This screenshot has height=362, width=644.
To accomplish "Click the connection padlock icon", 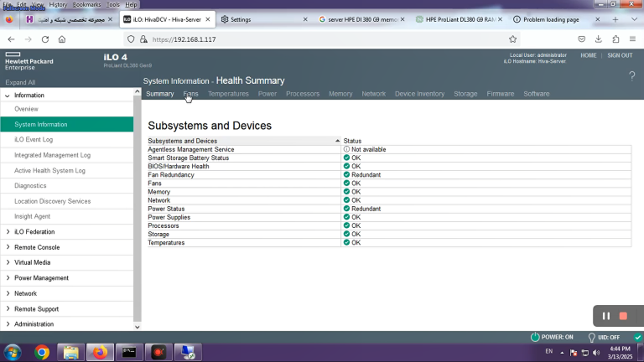I will 143,39.
